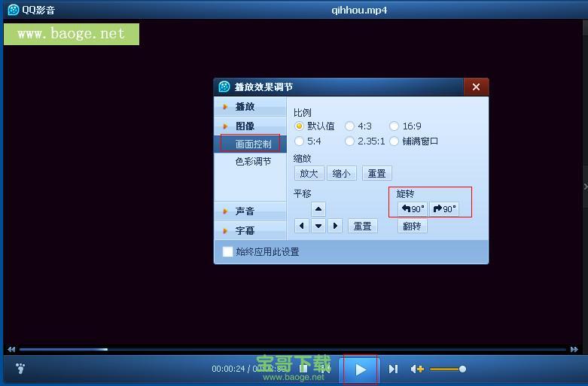Choose the 16:9 aspect ratio
Image resolution: width=588 pixels, height=386 pixels.
tap(405, 126)
